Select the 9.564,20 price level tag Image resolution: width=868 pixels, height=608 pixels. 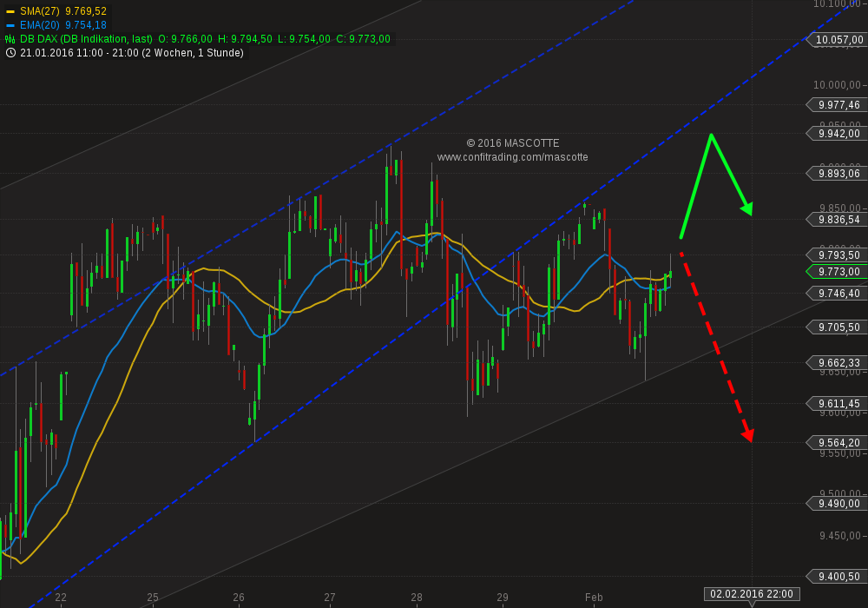tap(836, 443)
